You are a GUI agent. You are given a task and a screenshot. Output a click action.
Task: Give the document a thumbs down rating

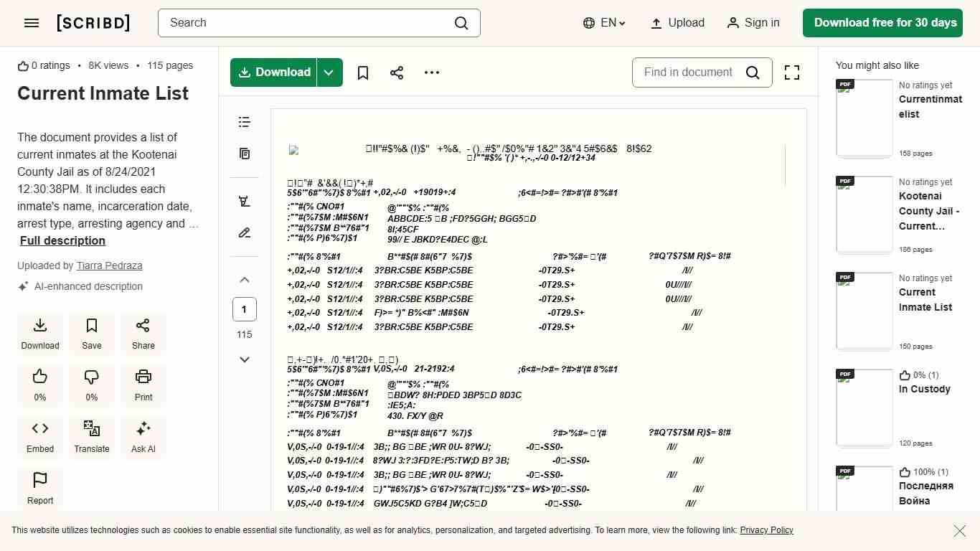tap(91, 376)
